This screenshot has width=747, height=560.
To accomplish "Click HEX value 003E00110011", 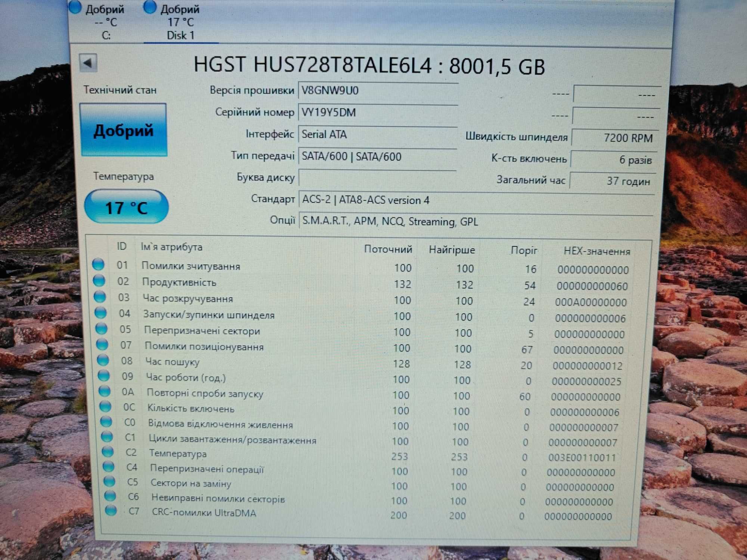I will coord(582,457).
